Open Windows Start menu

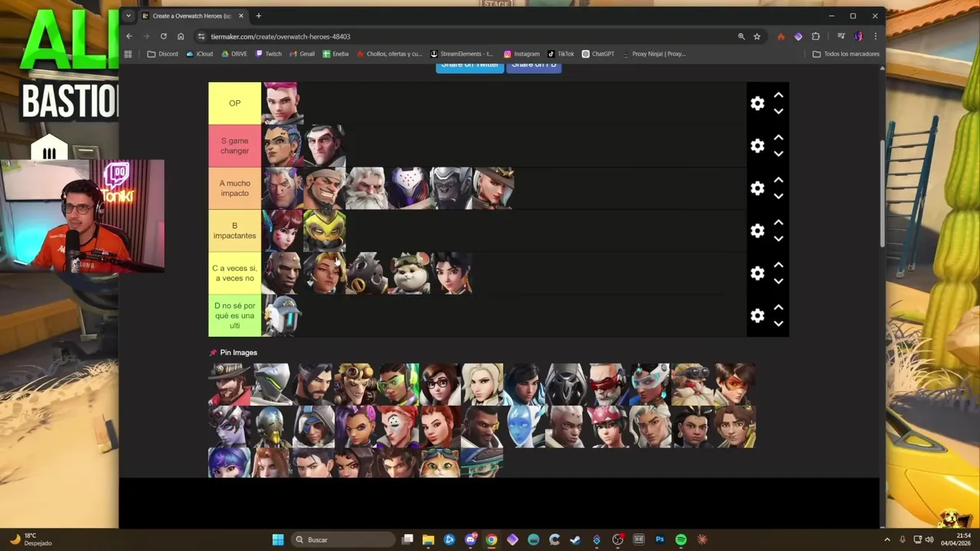[278, 540]
